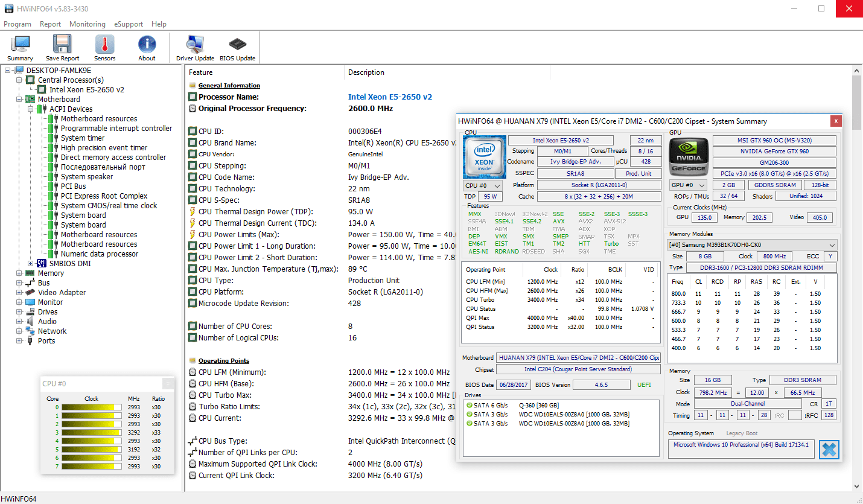Select High precision event timer item
Screen dimensions: 863x504
tap(104, 148)
